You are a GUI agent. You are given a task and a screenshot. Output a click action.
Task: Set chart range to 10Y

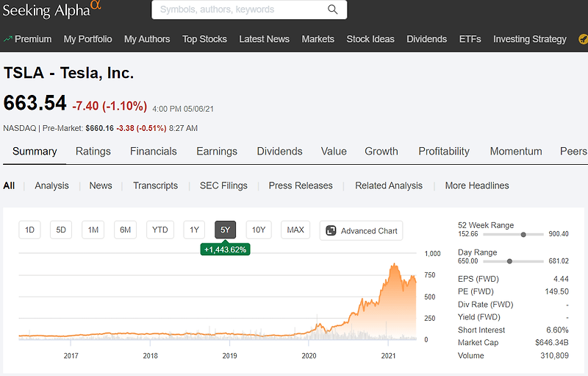(259, 230)
